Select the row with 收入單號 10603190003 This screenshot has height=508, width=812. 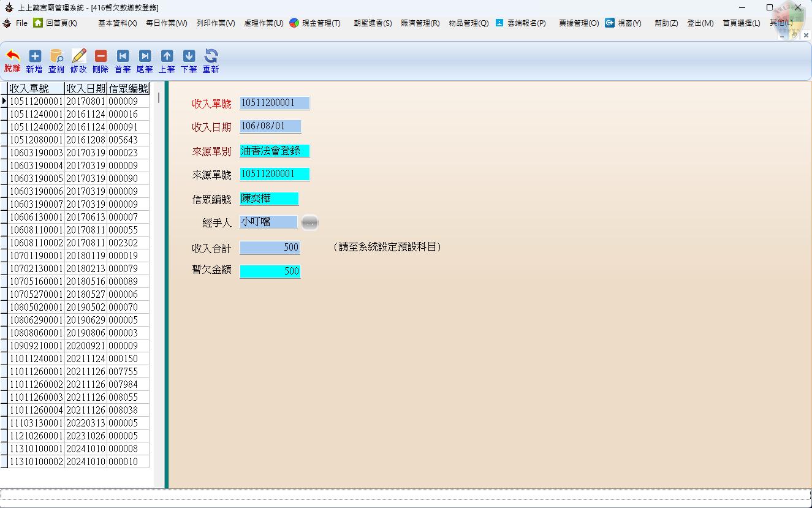coord(36,153)
